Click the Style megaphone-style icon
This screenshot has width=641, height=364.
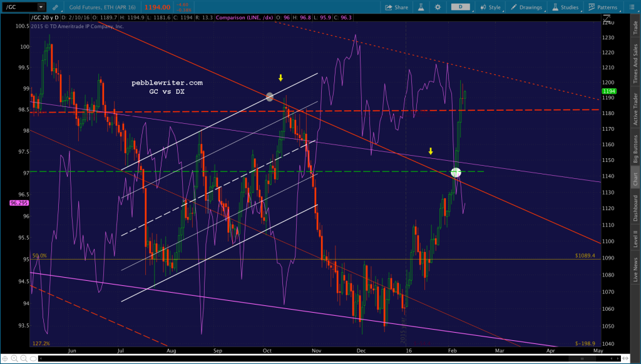click(485, 7)
